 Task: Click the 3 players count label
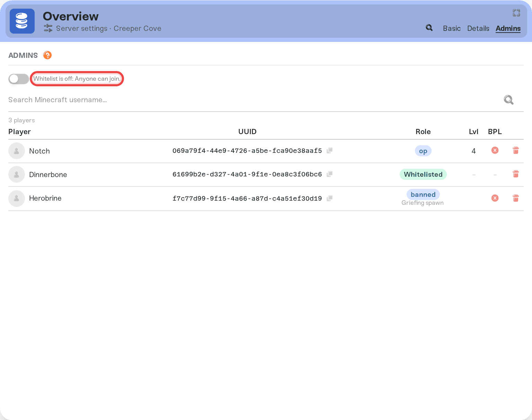[x=21, y=120]
